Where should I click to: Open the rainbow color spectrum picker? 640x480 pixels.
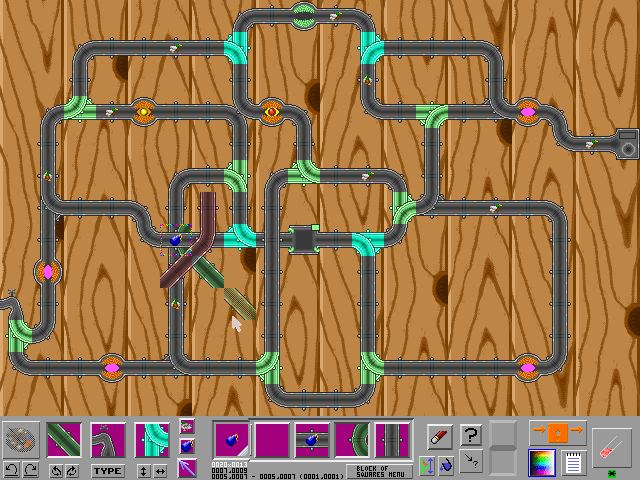[x=542, y=462]
